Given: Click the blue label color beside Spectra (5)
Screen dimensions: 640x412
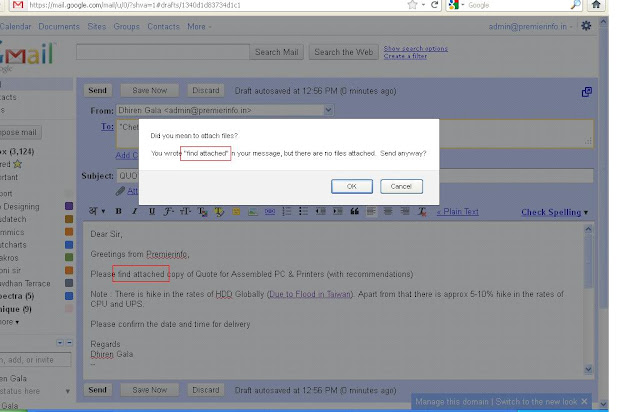Looking at the screenshot, I should pos(69,296).
